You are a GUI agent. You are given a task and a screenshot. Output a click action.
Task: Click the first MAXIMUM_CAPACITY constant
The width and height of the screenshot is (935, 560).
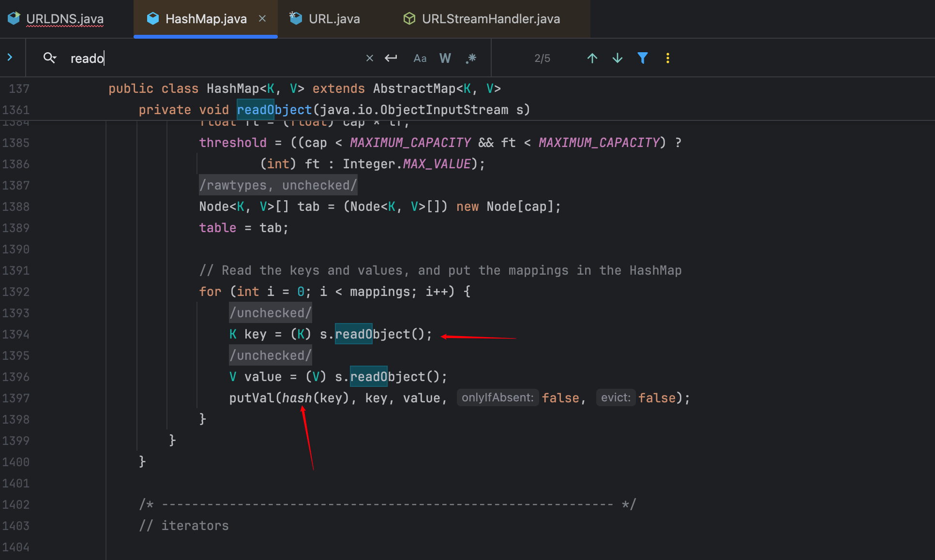(410, 143)
